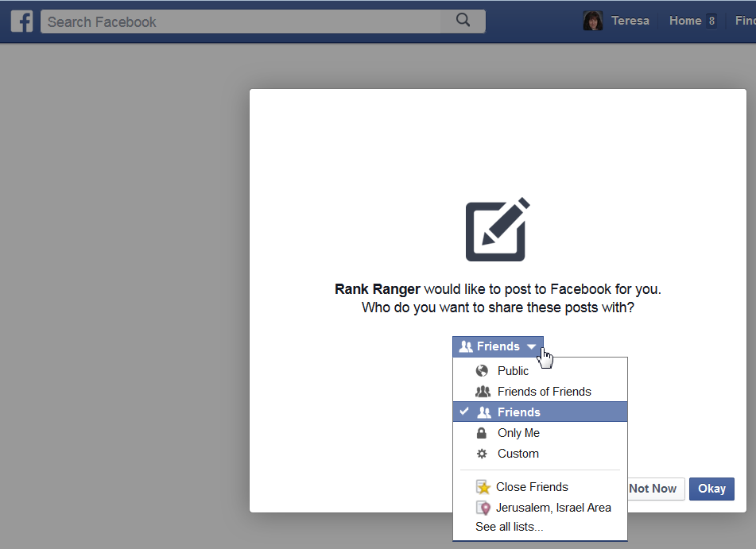The width and height of the screenshot is (756, 549).
Task: Collapse the Friends audience dropdown button
Action: [x=498, y=346]
